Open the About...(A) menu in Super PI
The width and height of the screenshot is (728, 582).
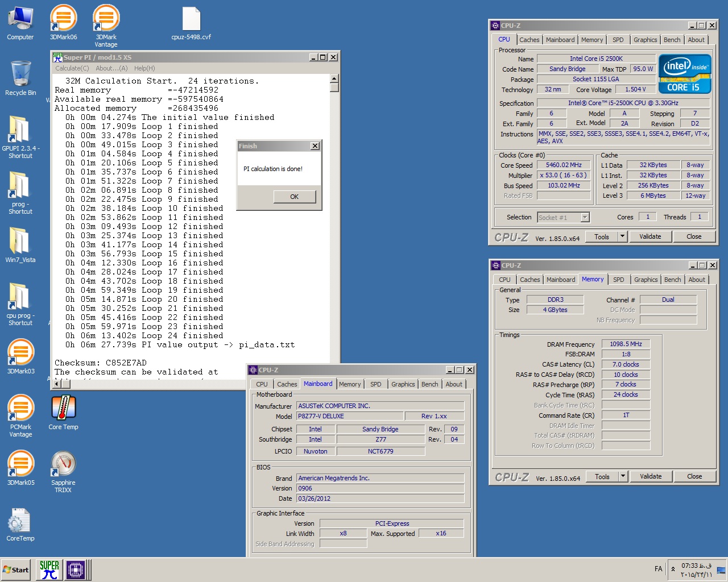(x=111, y=68)
